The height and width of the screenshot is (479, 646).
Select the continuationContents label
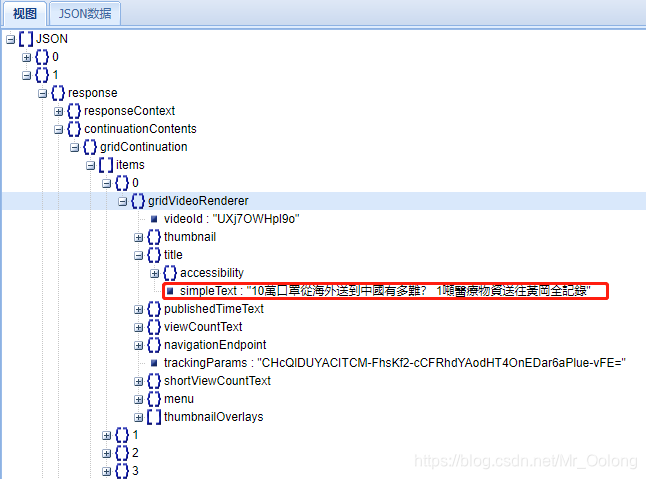point(140,129)
